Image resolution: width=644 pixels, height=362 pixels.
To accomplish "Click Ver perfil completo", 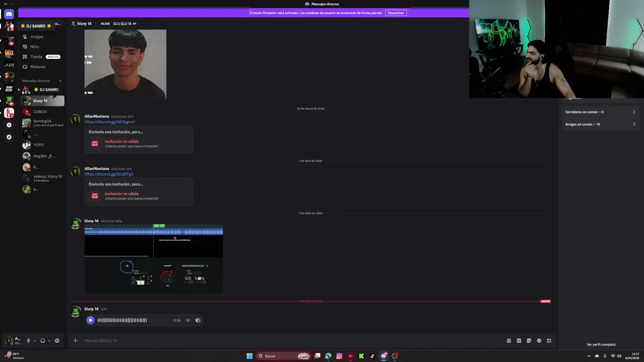I will tap(601, 344).
